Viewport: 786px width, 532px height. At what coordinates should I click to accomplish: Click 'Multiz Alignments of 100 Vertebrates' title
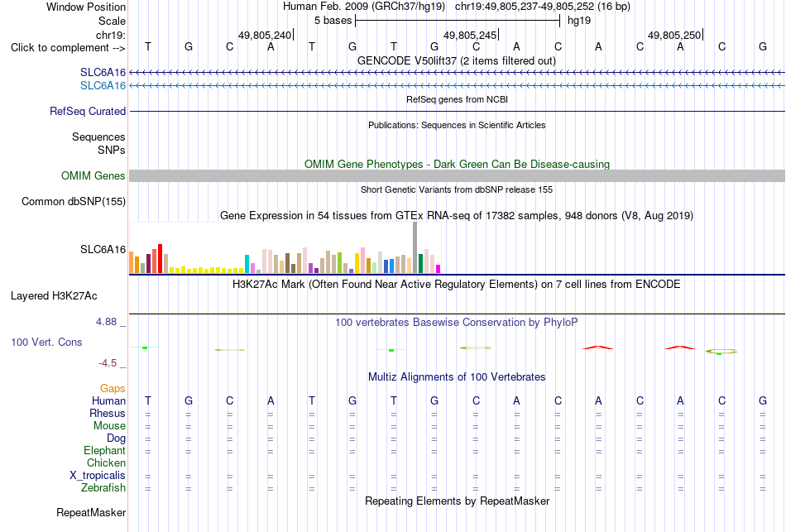pos(457,377)
